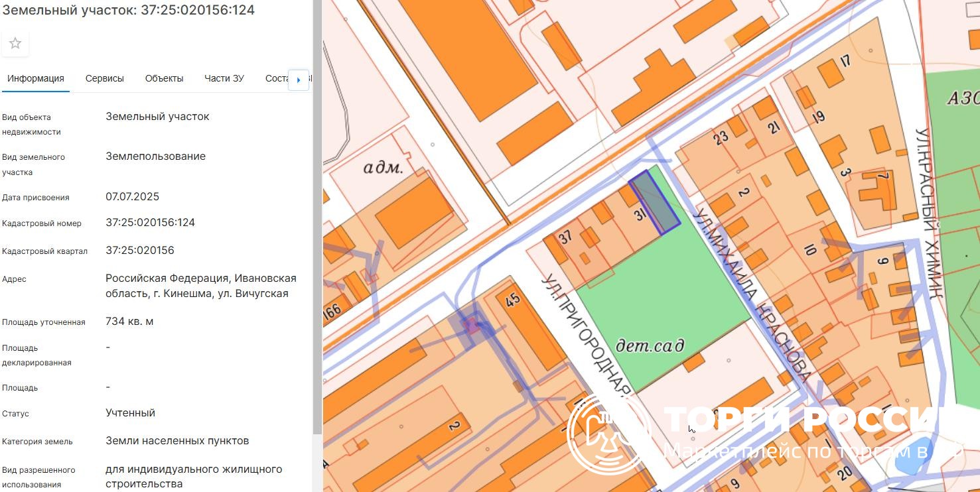Viewport: 980px width, 492px height.
Task: Click the highlighted blue parcel on map
Action: click(x=654, y=202)
